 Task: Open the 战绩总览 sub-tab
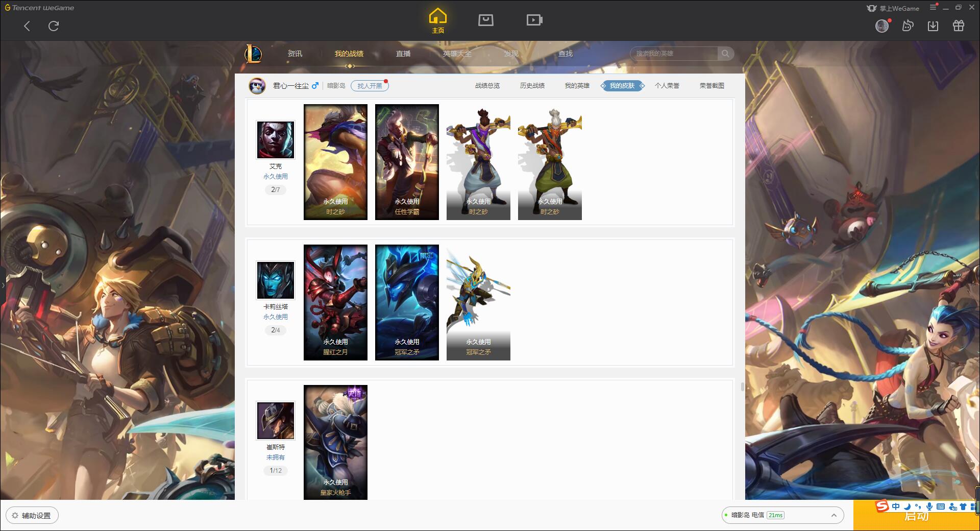click(x=487, y=86)
